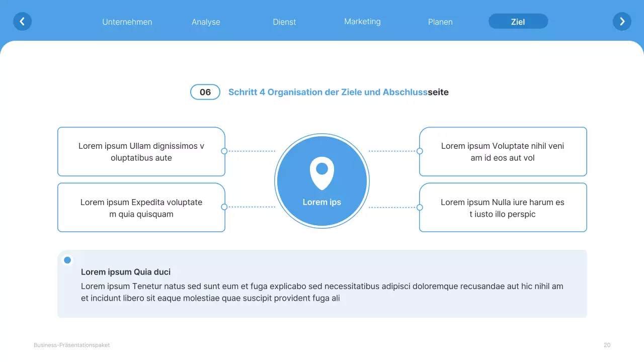Select 'Unternehmen' from the navigation bar
The width and height of the screenshot is (644, 362).
127,22
